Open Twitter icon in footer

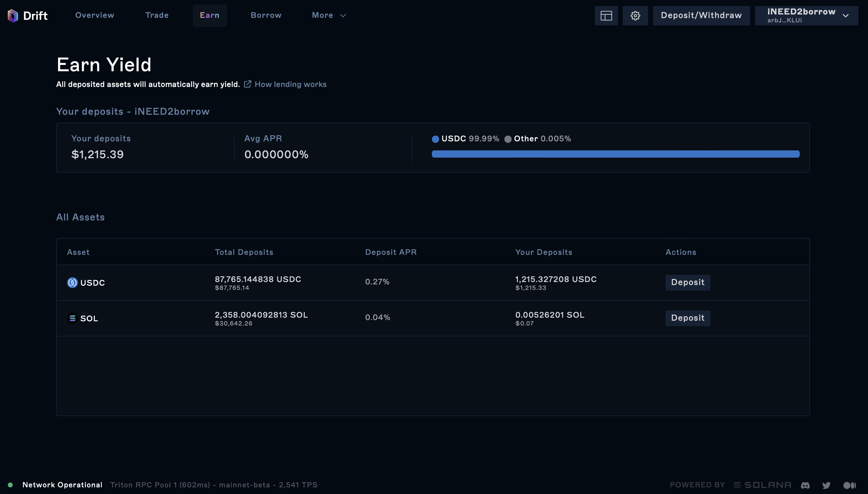click(827, 485)
